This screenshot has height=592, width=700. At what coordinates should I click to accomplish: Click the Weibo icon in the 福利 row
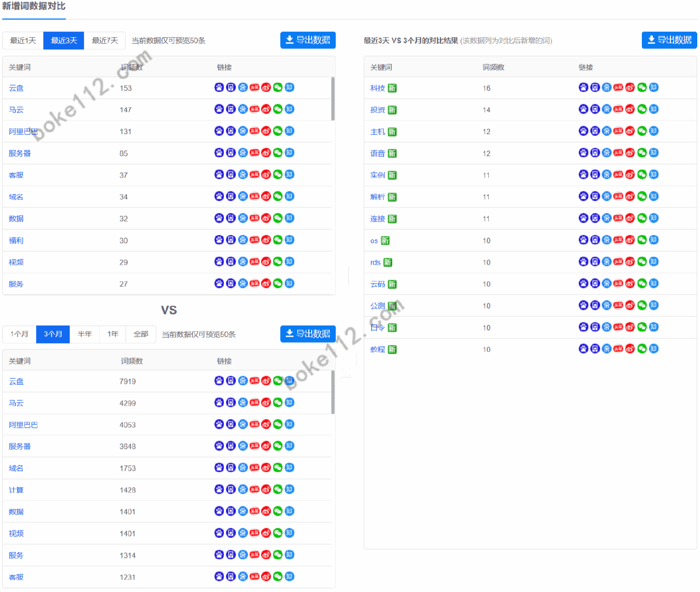pyautogui.click(x=266, y=240)
